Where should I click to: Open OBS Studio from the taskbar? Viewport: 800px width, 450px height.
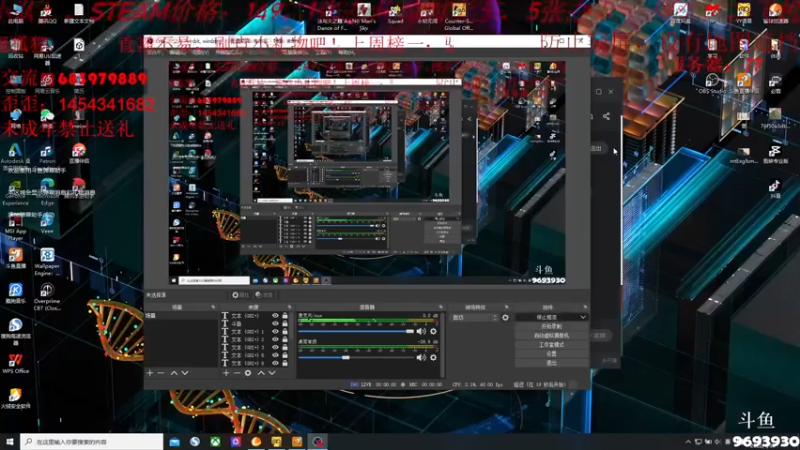pyautogui.click(x=318, y=441)
